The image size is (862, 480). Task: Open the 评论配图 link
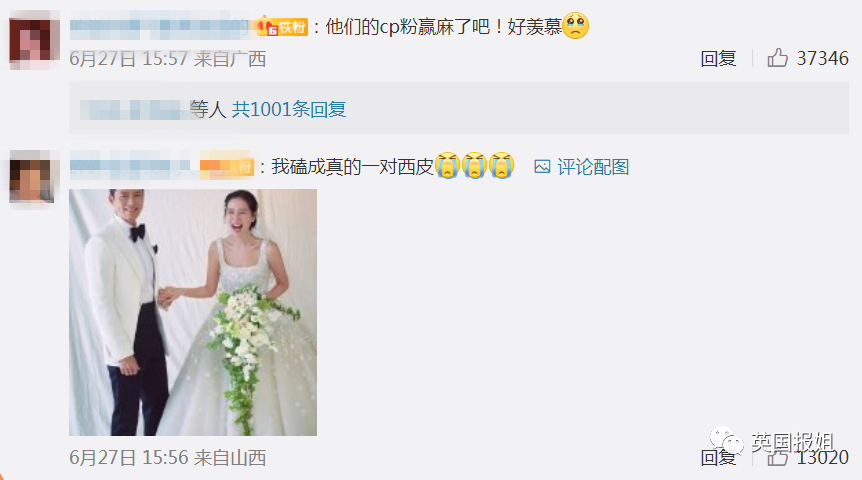(x=593, y=167)
